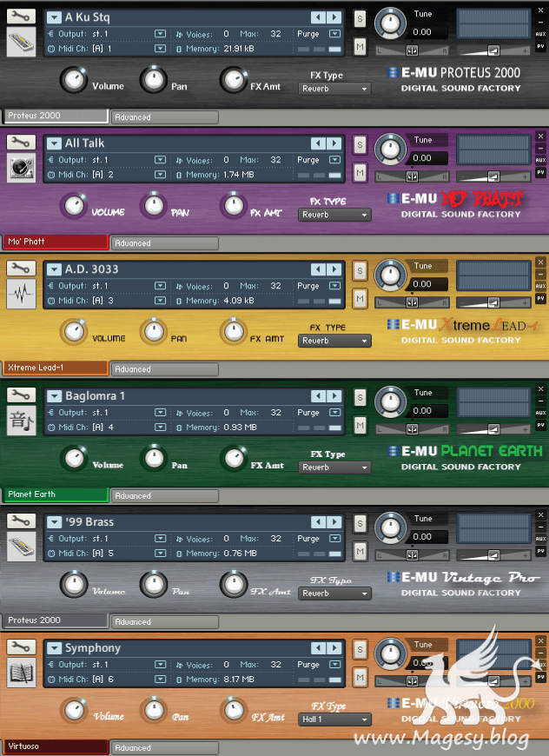Screen dimensions: 549x756
Task: Adjust the volume slider of A.D. 3033
Action: click(493, 302)
